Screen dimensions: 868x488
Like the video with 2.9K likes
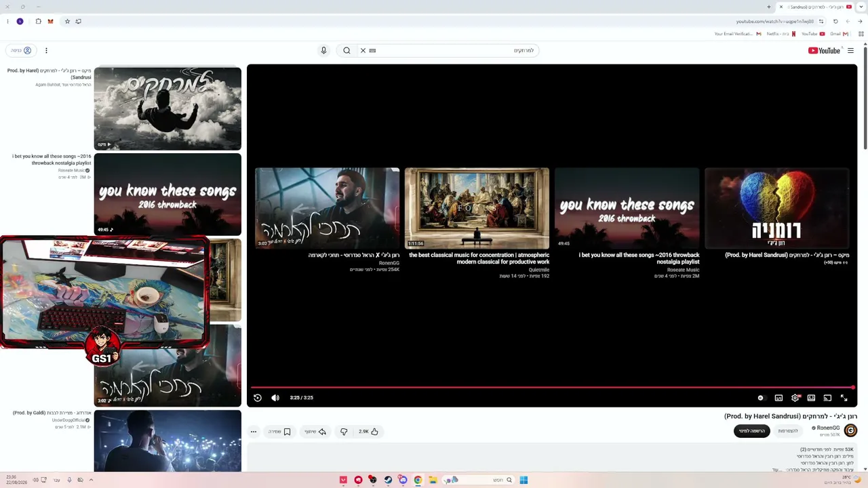tap(369, 432)
